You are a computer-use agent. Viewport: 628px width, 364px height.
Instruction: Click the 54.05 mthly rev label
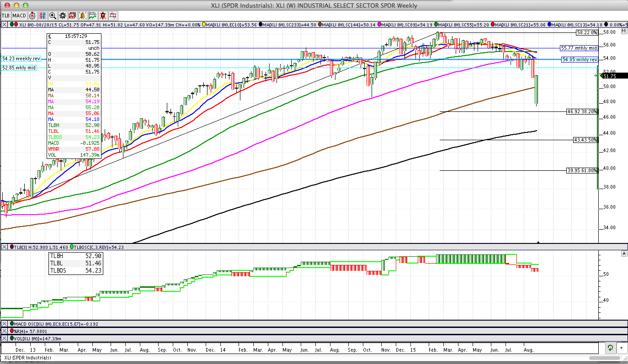click(x=579, y=59)
